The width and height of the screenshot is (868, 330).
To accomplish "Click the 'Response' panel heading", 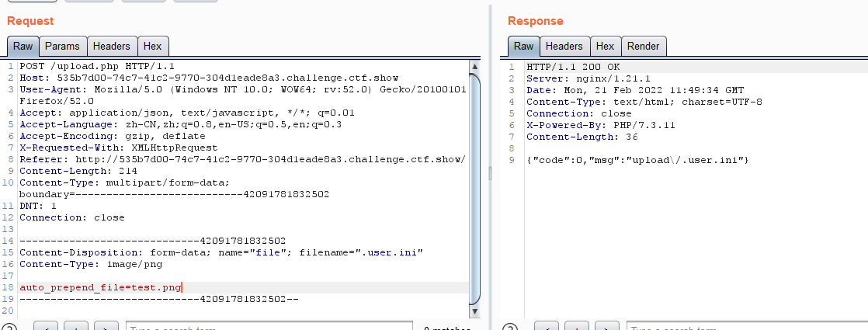I will point(535,21).
